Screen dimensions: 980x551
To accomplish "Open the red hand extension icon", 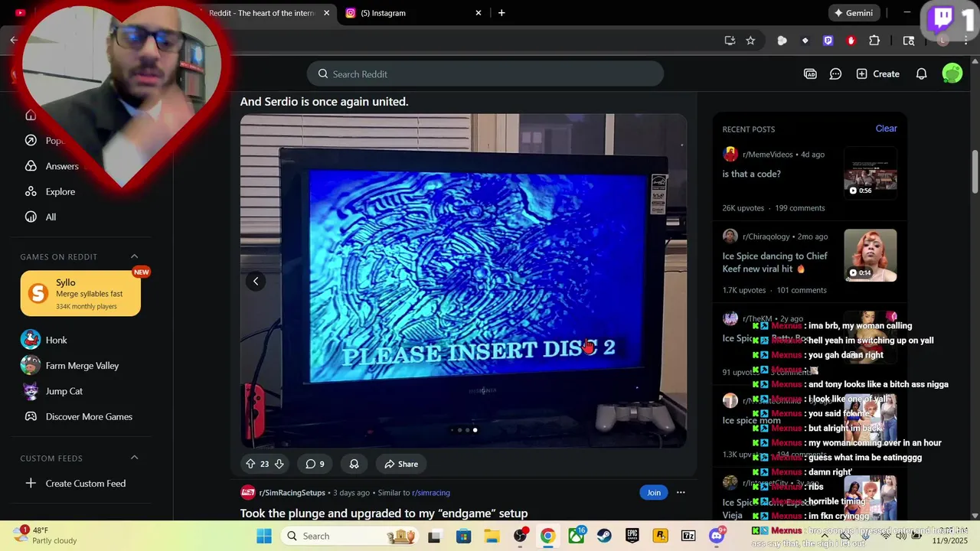I will tap(851, 41).
